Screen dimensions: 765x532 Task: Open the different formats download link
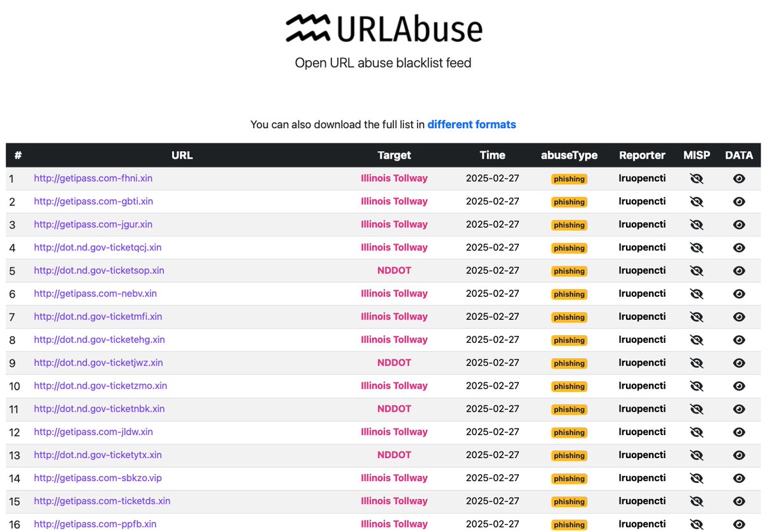point(472,124)
